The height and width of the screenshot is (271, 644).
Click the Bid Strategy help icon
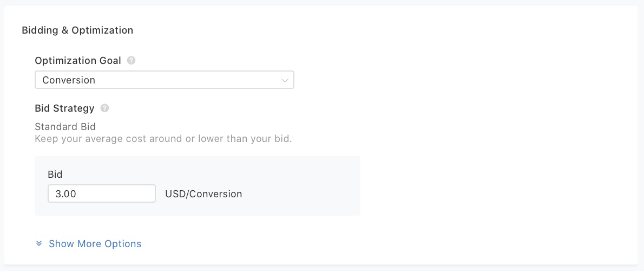[x=104, y=108]
